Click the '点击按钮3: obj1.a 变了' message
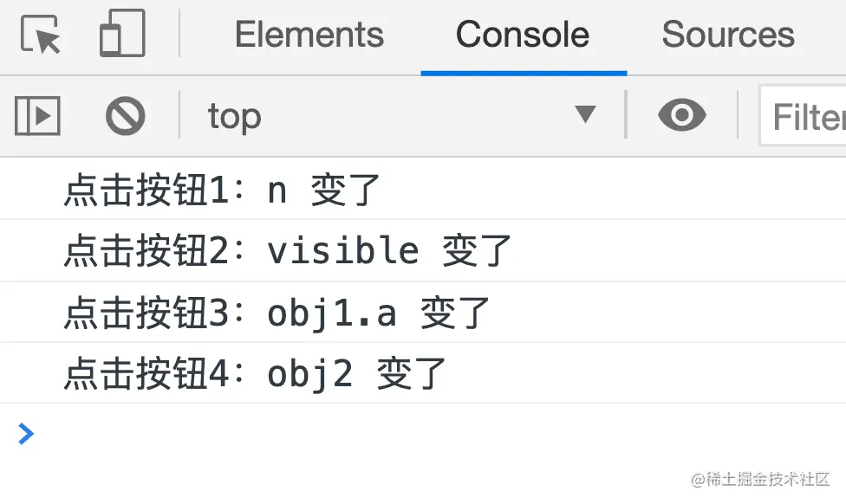The image size is (846, 504). point(423,312)
